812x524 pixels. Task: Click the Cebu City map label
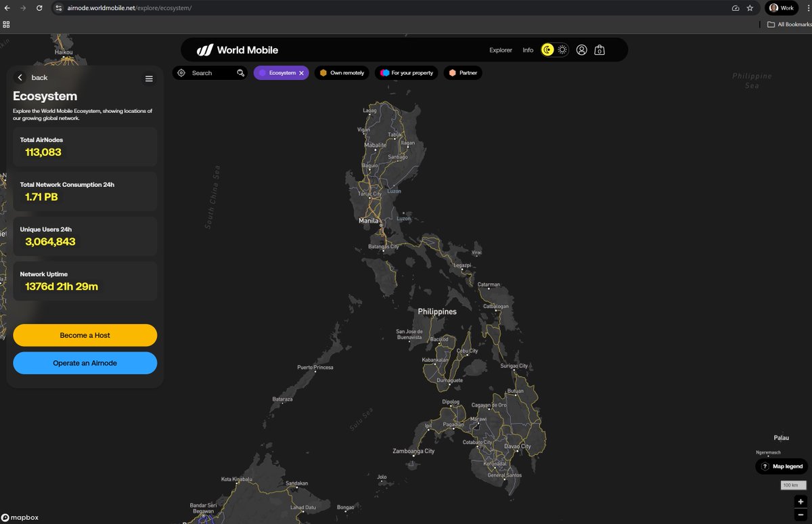[468, 351]
